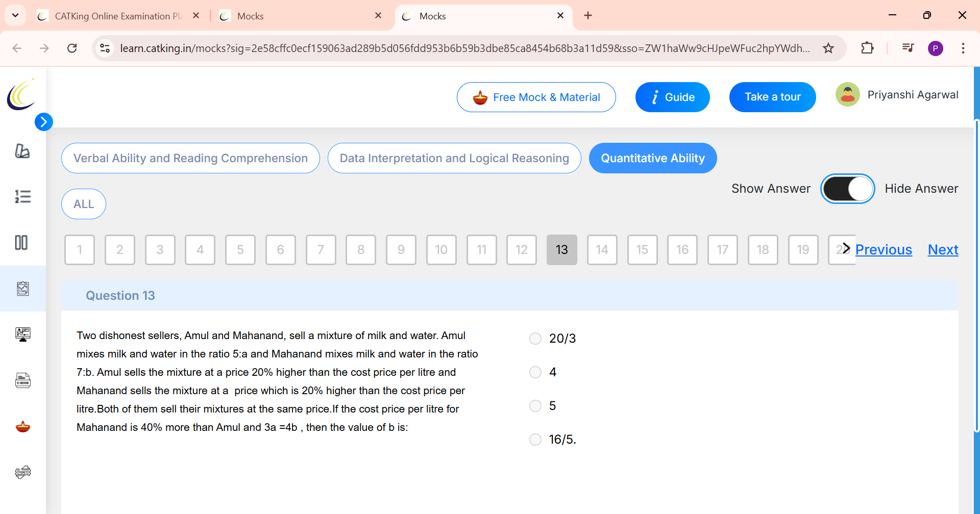Jump to question 5
This screenshot has width=980, height=514.
click(240, 250)
